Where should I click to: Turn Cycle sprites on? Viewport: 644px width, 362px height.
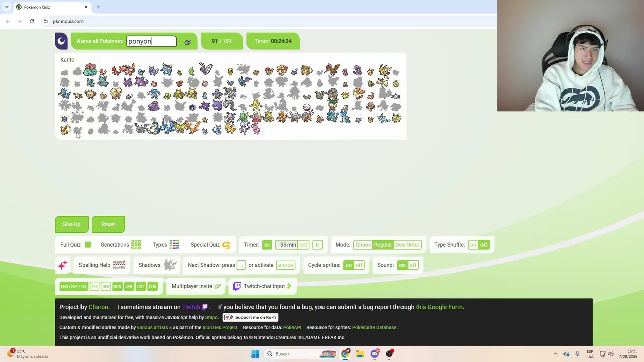(348, 265)
